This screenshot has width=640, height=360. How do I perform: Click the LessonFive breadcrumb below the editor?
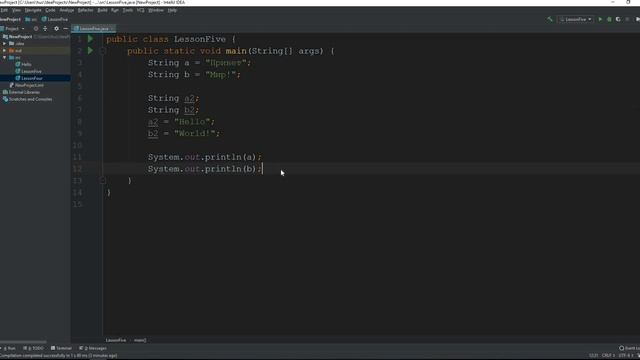pos(116,340)
